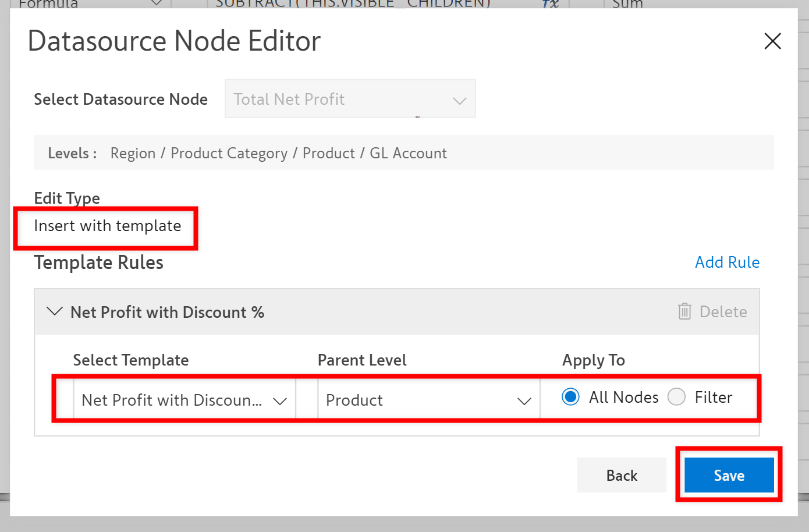Collapse the Net Profit with Discount % rule
Screen dimensions: 809x532
tap(55, 312)
